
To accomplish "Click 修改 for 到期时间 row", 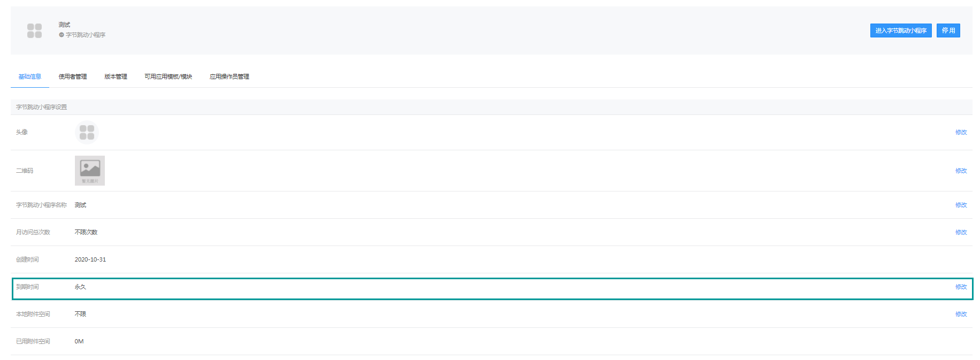I will [x=961, y=287].
